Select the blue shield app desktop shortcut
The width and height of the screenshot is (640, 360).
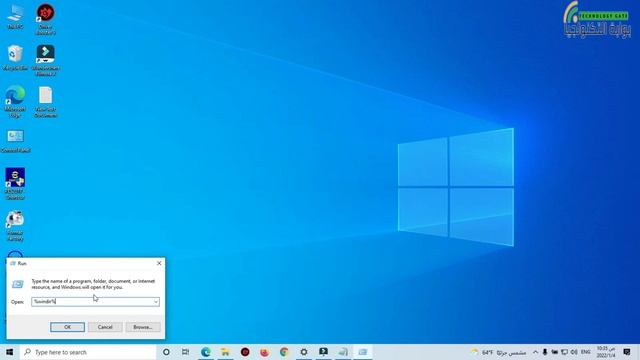[15, 183]
